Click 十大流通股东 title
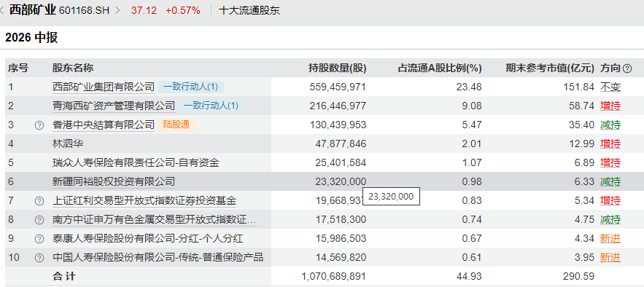 [x=249, y=11]
